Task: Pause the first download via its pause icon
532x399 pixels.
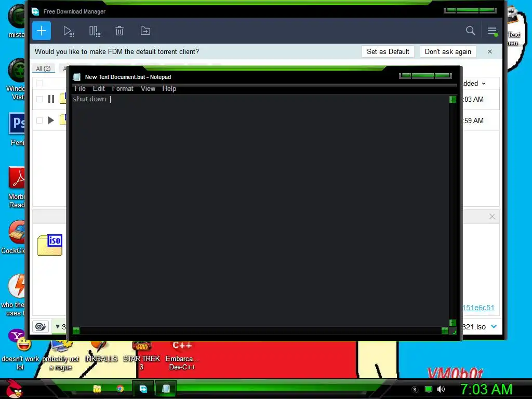Action: (51, 99)
